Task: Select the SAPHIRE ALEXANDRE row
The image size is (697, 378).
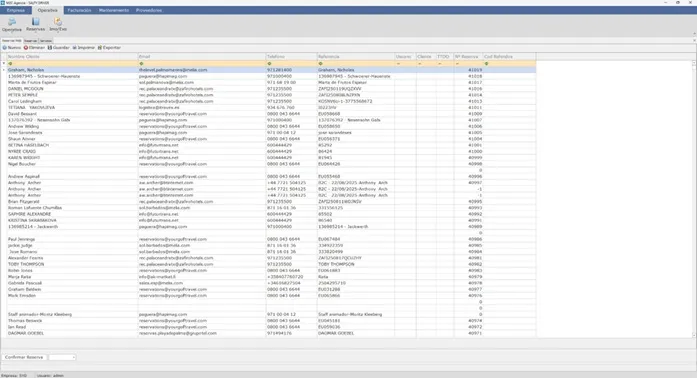Action: coord(271,214)
